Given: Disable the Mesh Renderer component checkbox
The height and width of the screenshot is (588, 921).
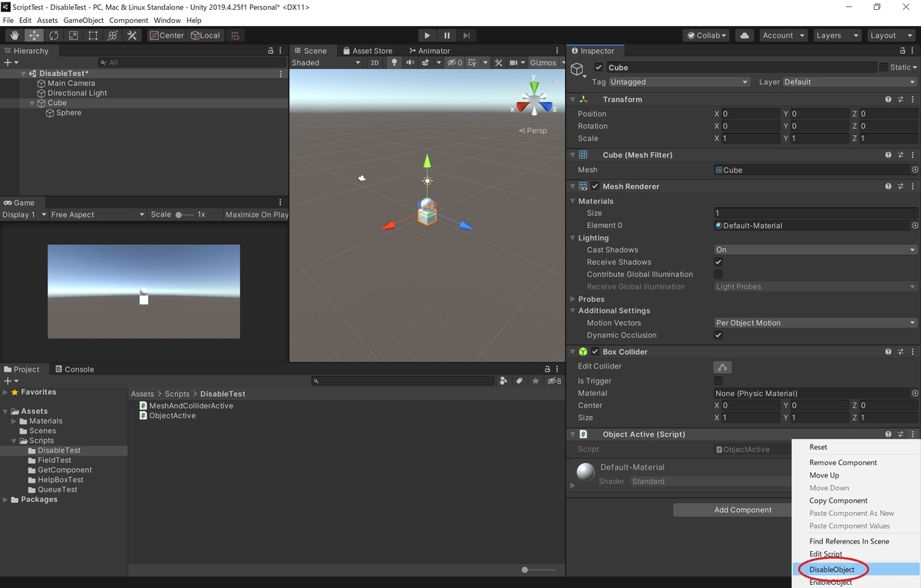Looking at the screenshot, I should 595,187.
